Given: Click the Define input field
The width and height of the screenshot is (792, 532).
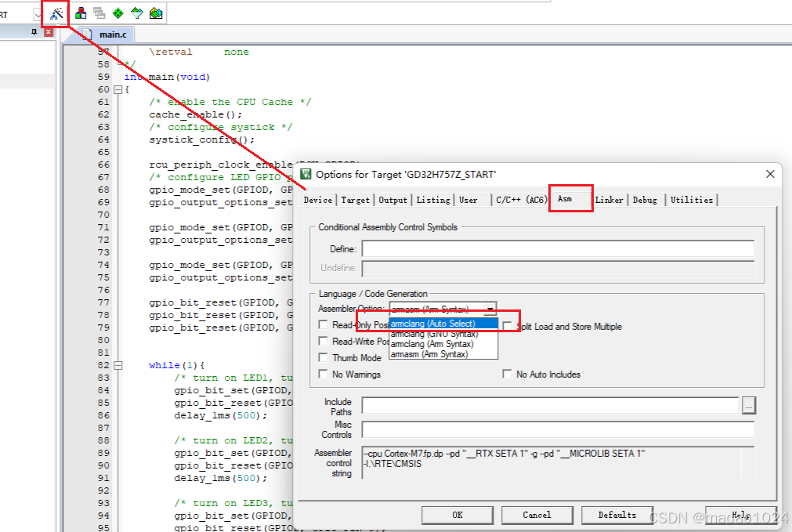Looking at the screenshot, I should [x=558, y=249].
